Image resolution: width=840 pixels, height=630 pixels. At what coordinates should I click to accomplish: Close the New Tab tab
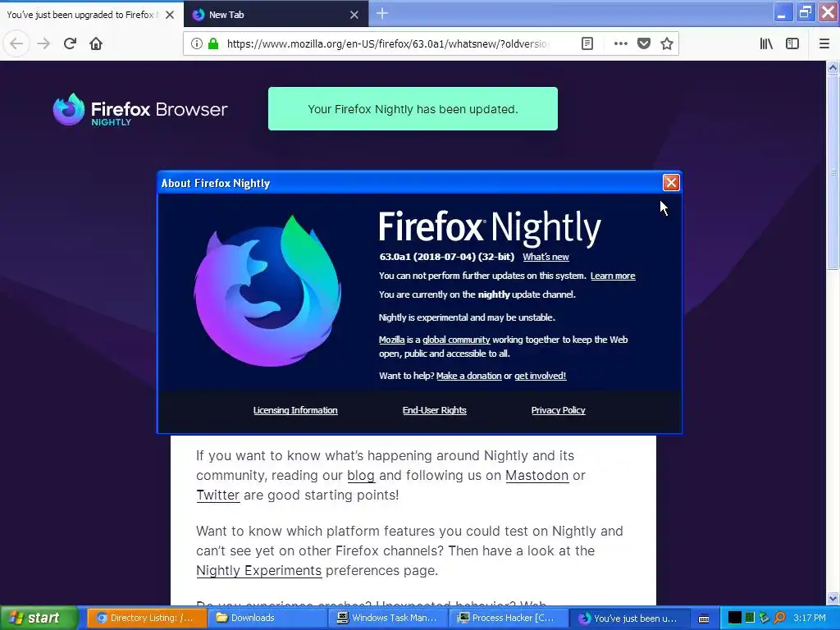[354, 15]
